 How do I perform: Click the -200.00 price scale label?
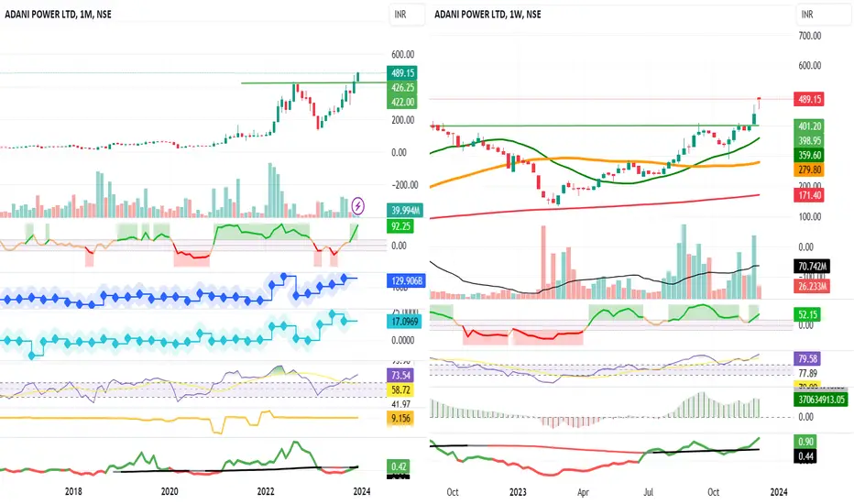pos(403,185)
